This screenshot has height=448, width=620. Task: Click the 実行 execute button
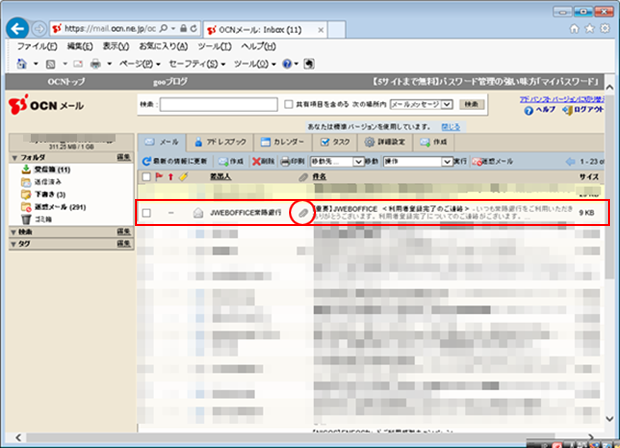(459, 161)
